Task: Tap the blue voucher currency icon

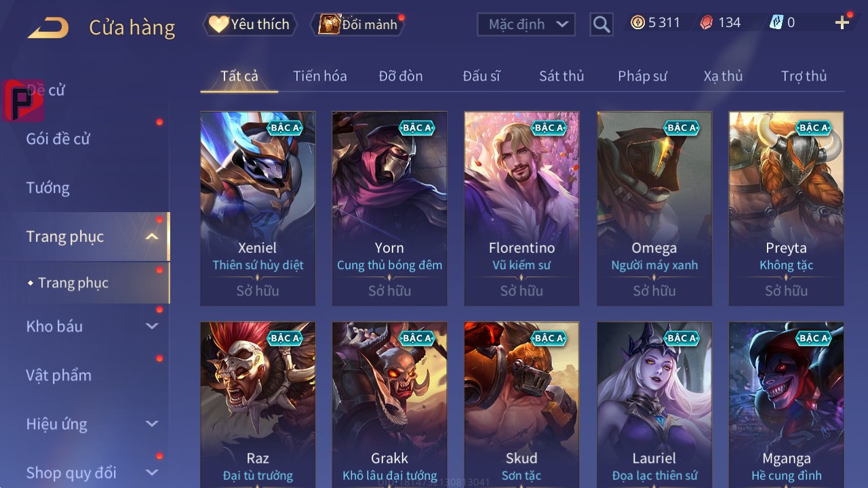Action: [x=776, y=22]
